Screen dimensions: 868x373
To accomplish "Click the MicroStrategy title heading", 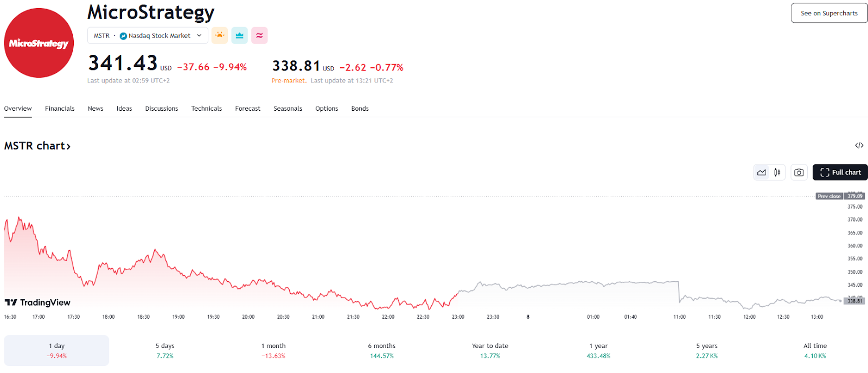I will [151, 12].
